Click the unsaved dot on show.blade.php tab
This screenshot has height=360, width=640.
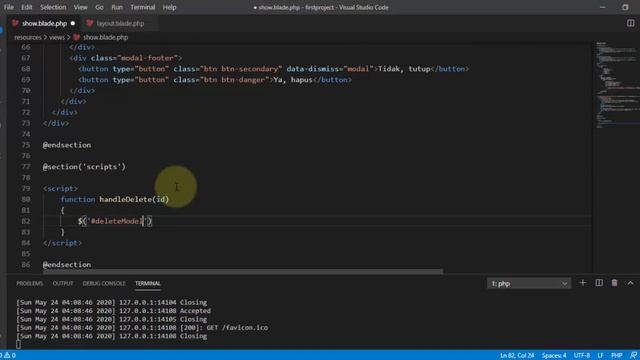[x=73, y=23]
